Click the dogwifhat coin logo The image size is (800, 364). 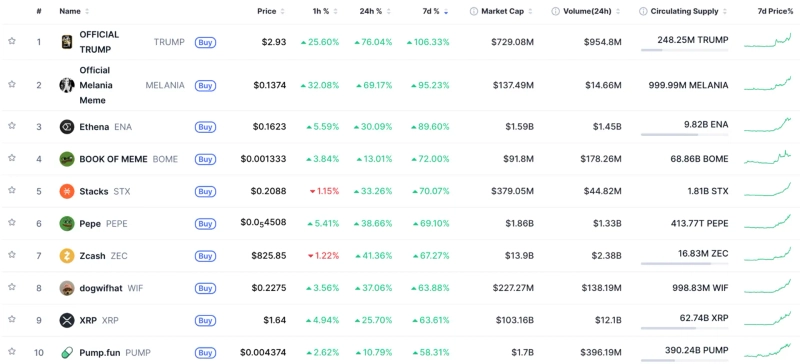tap(67, 288)
